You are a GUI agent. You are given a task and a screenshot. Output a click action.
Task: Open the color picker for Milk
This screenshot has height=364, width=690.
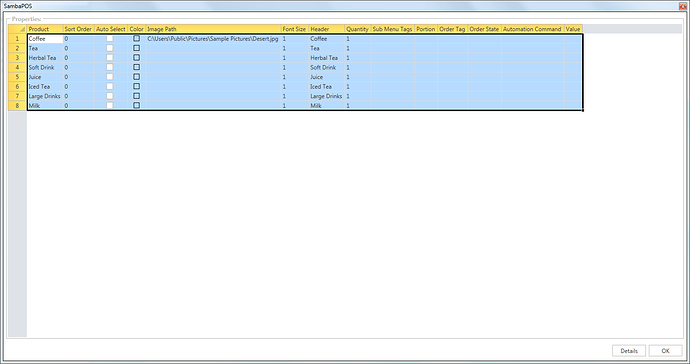click(x=136, y=106)
